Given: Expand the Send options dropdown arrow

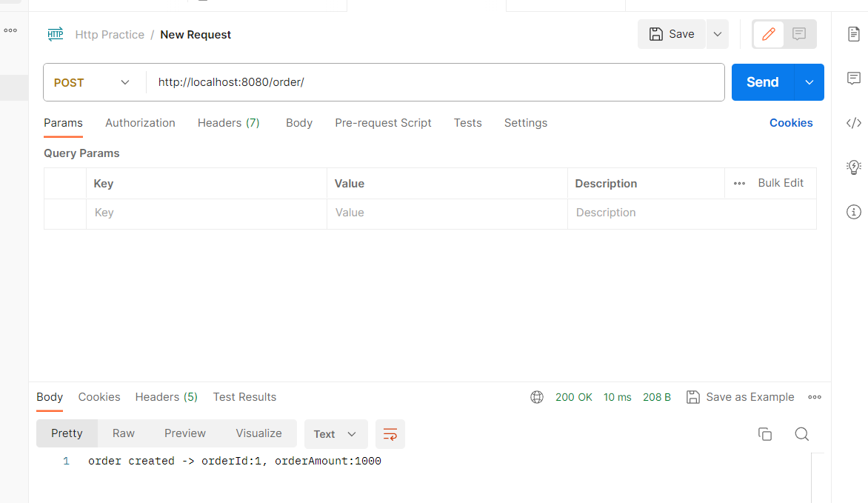Looking at the screenshot, I should tap(809, 82).
